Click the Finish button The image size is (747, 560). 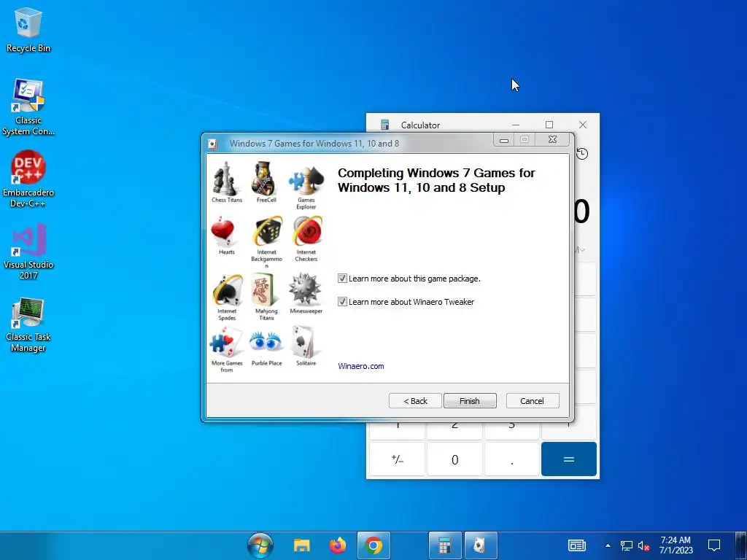pos(470,401)
